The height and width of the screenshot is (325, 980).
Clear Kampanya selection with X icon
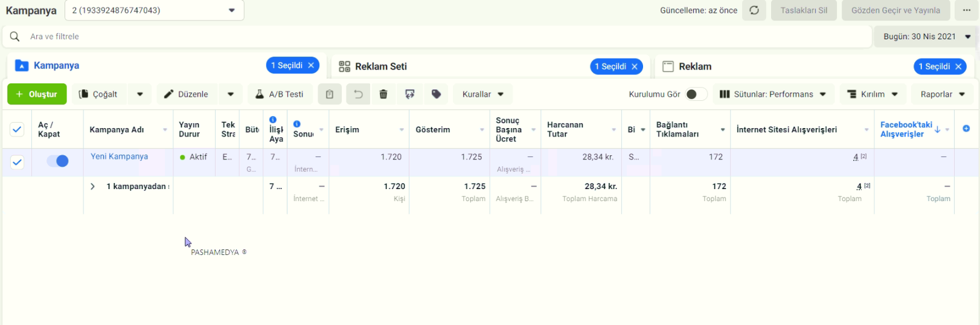(311, 65)
